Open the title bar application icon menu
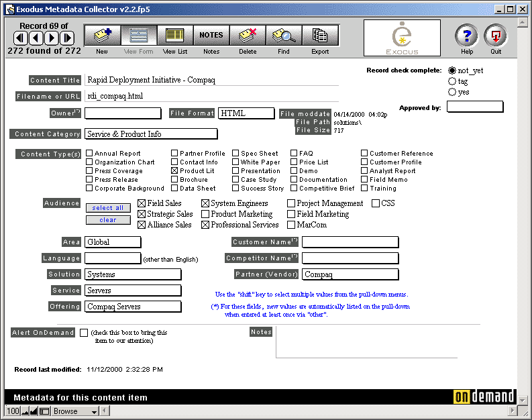Image resolution: width=532 pixels, height=420 pixels. pyautogui.click(x=11, y=9)
